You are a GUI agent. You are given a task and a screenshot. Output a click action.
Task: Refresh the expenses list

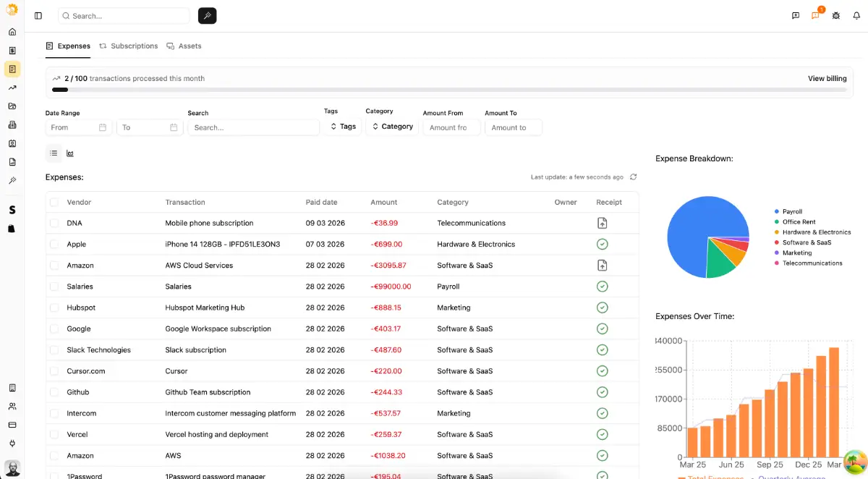634,177
